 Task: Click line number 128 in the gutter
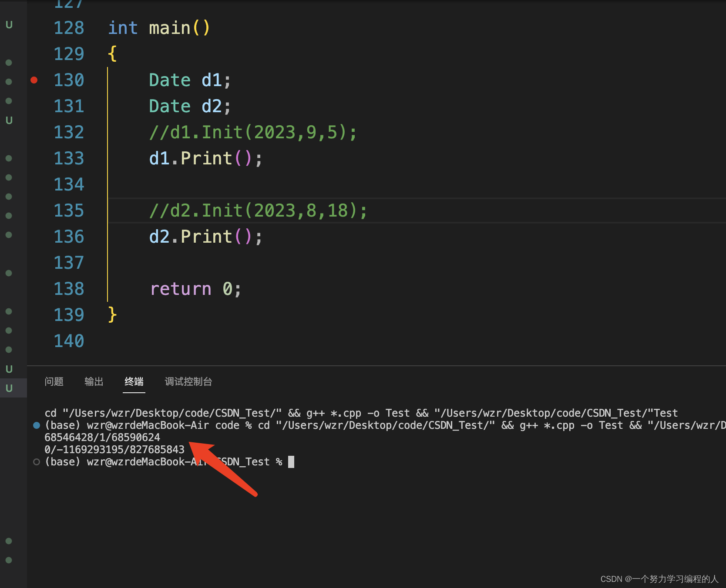tap(69, 28)
